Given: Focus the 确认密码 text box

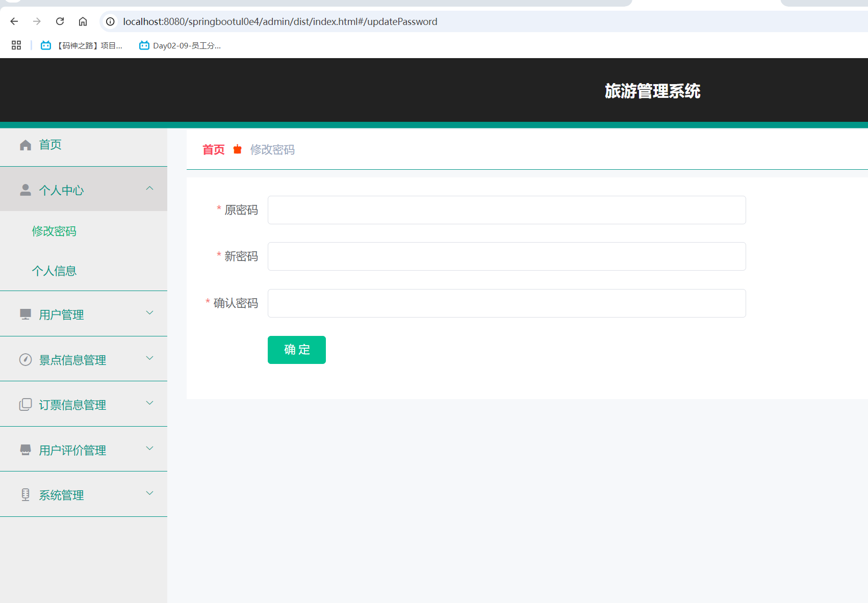Looking at the screenshot, I should tap(506, 303).
